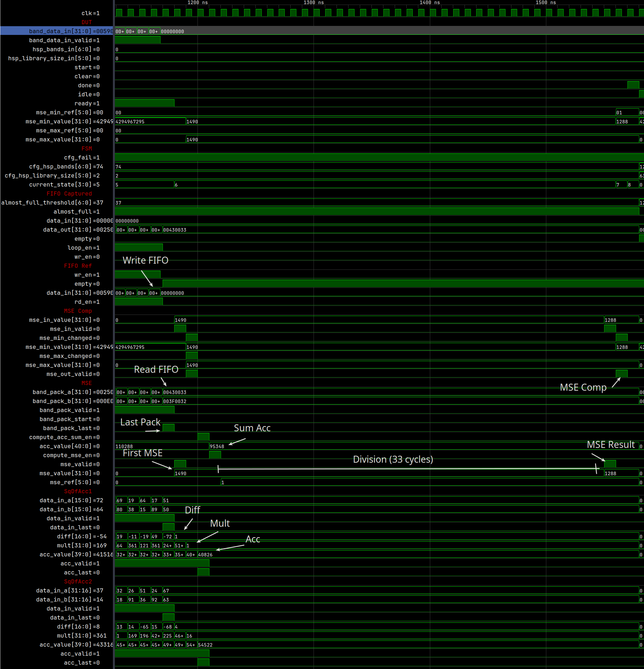Screen dimensions: 644x669
Task: Click the 1400 ns timeline marker
Action: (430, 2)
